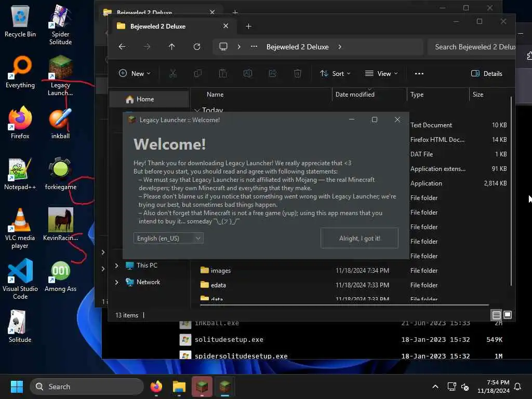Open the Notepad++ desktop shortcut
The width and height of the screenshot is (532, 399).
tap(20, 174)
